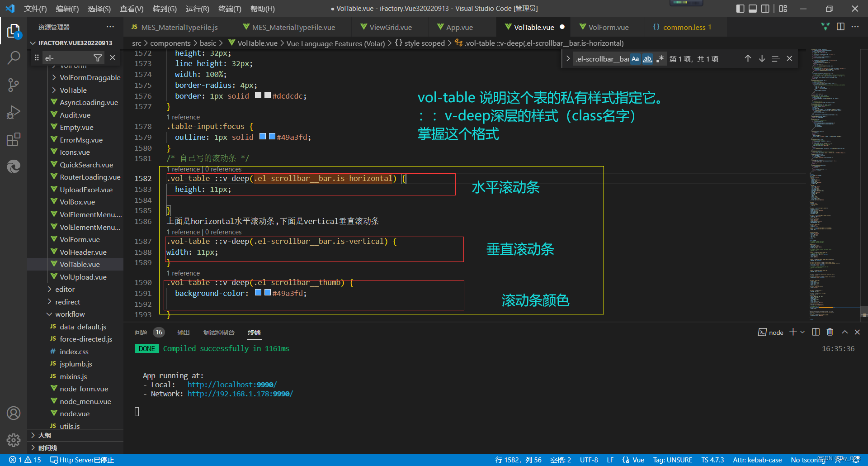This screenshot has height=466, width=868.
Task: Split the terminal
Action: tap(816, 332)
